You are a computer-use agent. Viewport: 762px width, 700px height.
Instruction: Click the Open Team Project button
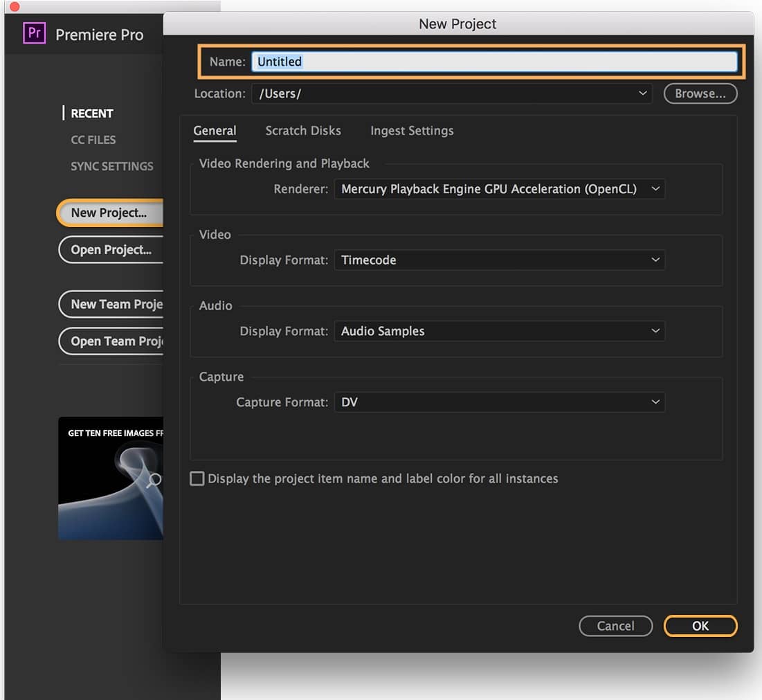[x=111, y=341]
